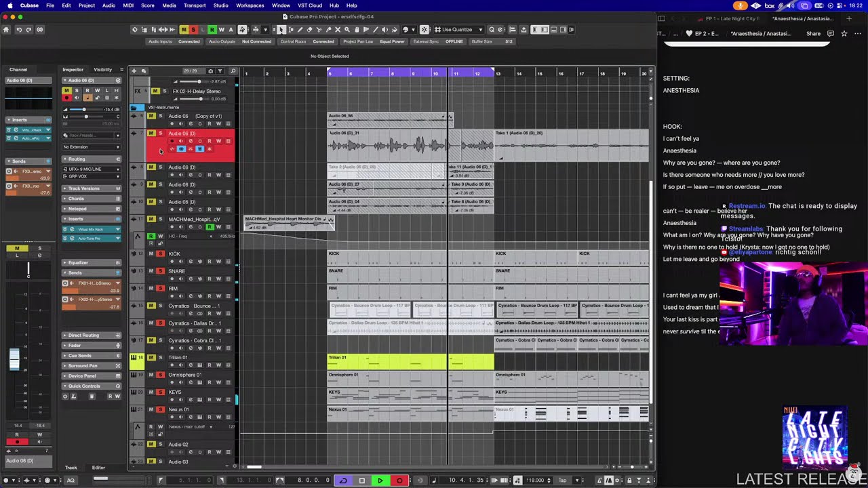Click the red transport record button
This screenshot has width=868, height=488.
click(x=399, y=481)
